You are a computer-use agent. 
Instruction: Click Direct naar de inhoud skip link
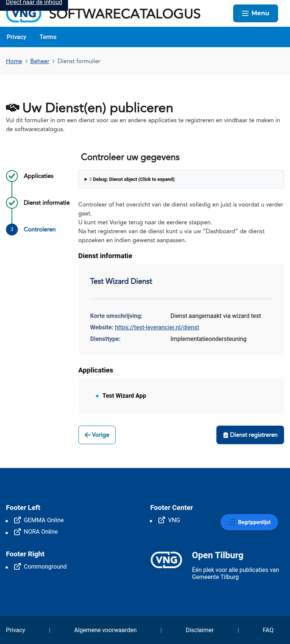[34, 3]
